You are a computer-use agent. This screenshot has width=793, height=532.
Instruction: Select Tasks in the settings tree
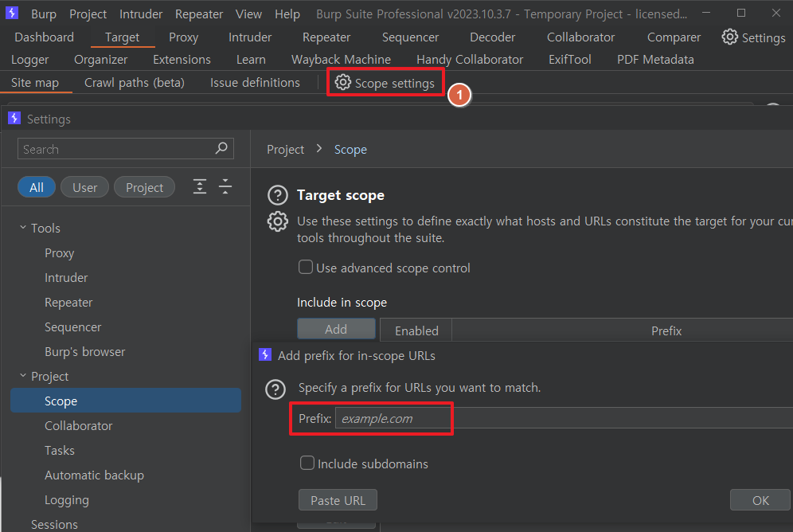(59, 450)
